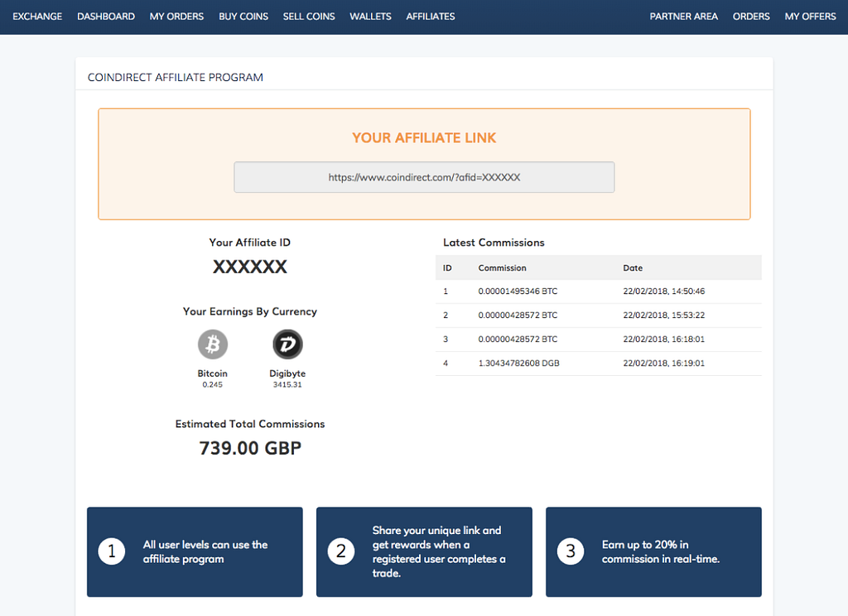Click the Bitcoin 0.245 amount
Viewport: 848px width, 616px height.
(213, 384)
